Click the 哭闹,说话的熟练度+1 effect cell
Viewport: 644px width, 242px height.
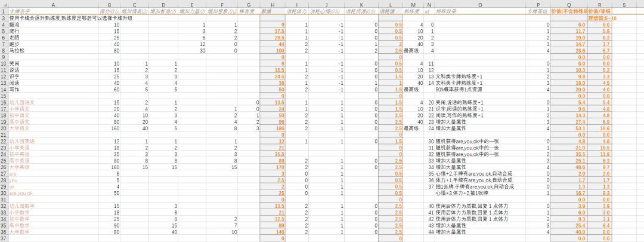coord(480,102)
